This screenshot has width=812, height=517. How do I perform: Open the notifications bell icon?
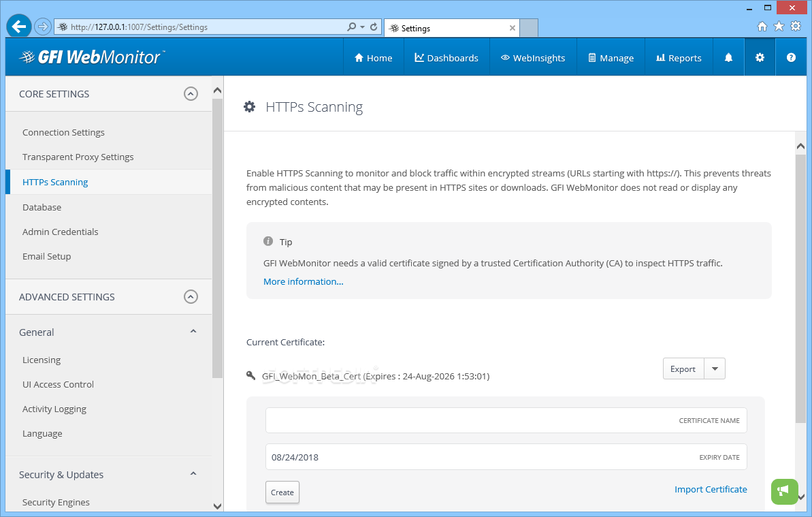click(728, 57)
